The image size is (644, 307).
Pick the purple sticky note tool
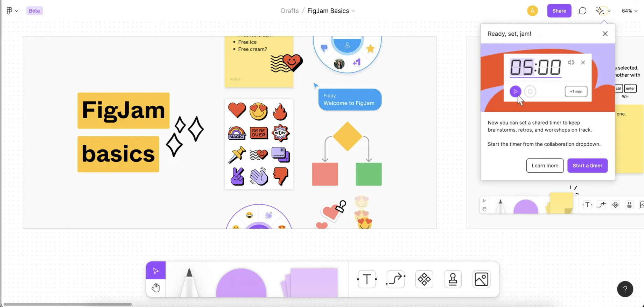coord(310,282)
